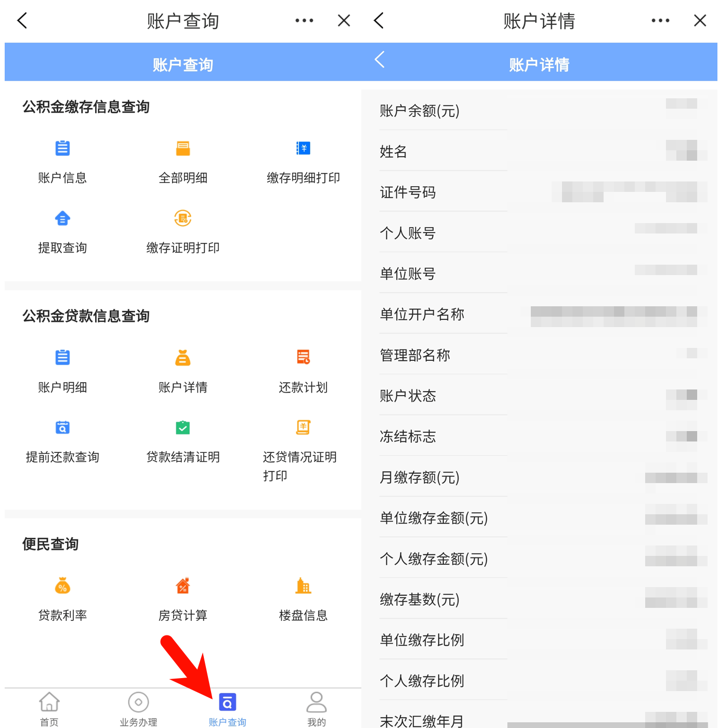Open the 房贷计算 calculator
The width and height of the screenshot is (719, 728).
[x=182, y=587]
